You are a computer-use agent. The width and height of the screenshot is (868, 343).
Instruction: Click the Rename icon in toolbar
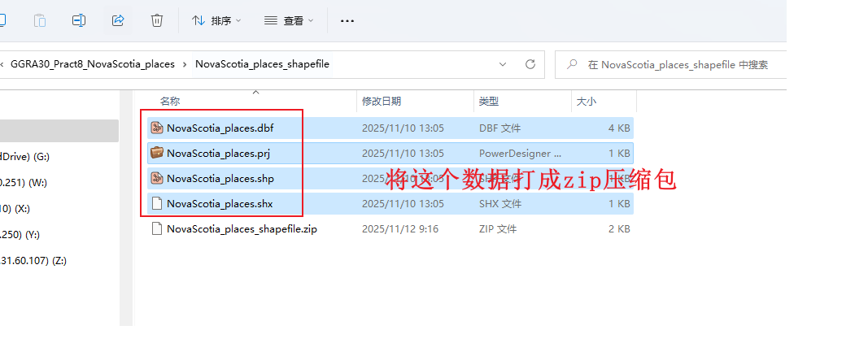click(79, 20)
